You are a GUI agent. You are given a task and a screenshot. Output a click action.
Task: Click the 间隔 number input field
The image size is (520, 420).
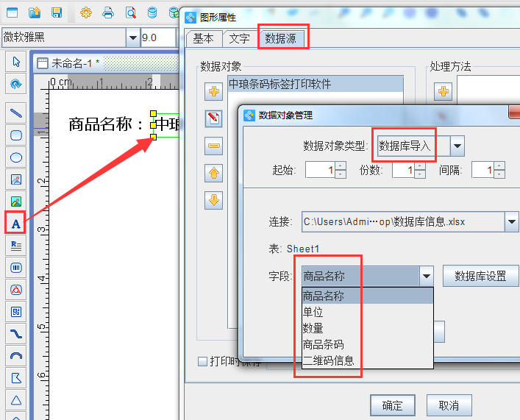[x=482, y=170]
